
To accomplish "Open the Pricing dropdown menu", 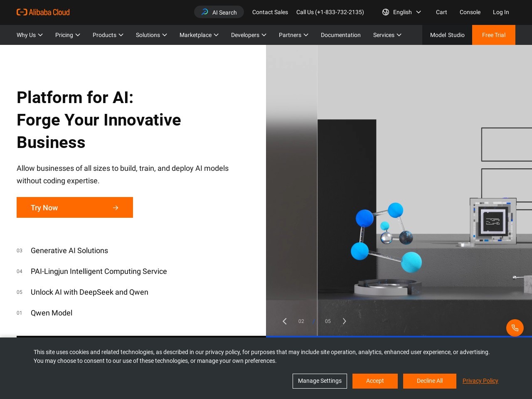I will [x=68, y=35].
